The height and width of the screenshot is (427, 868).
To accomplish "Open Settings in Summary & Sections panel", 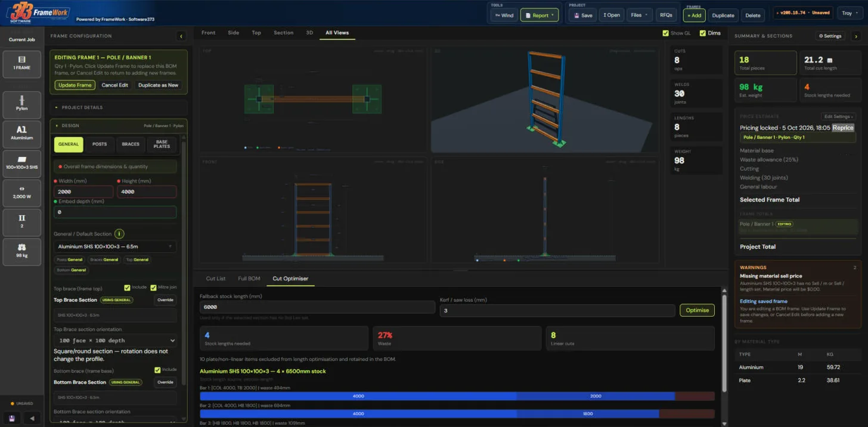I will pyautogui.click(x=830, y=36).
